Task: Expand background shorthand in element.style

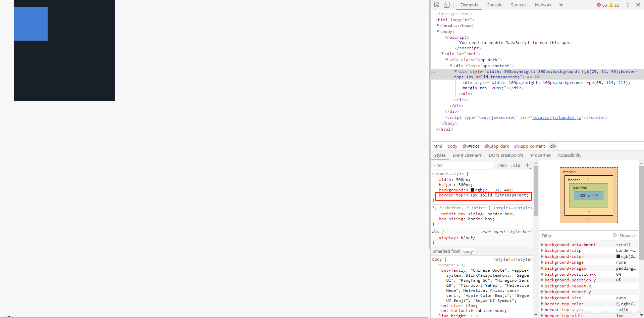Action: tap(468, 190)
